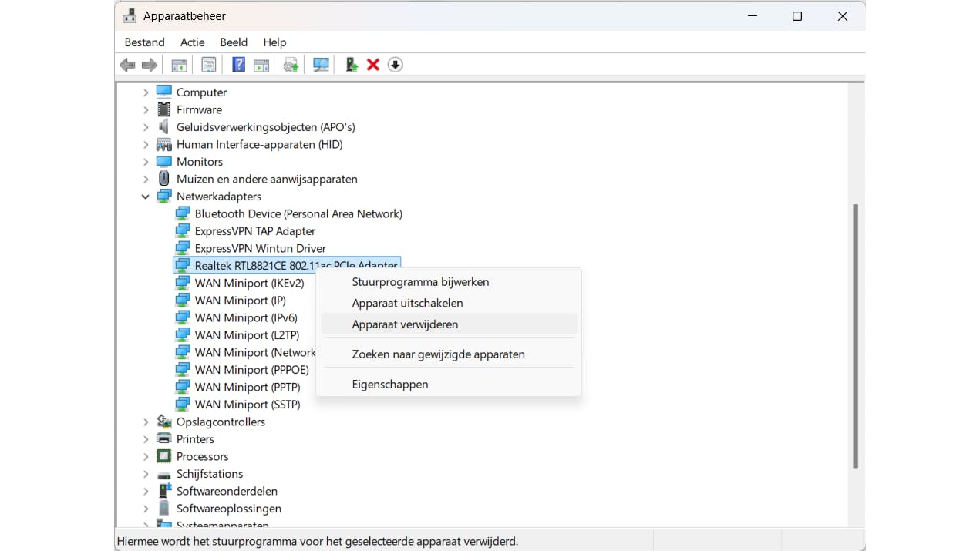Click the Opslagcontrollers icon
Viewport: 980px width, 551px height.
coord(163,422)
